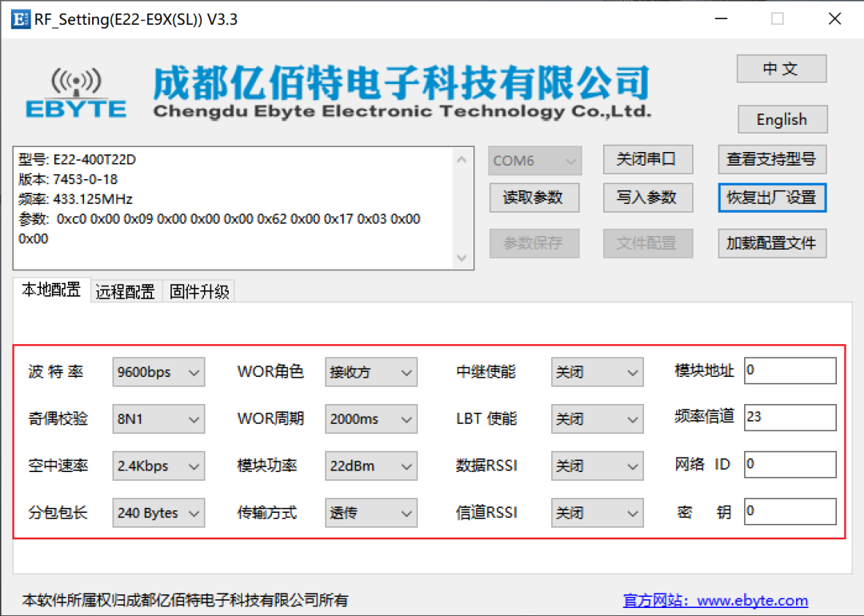This screenshot has height=616, width=864.
Task: Click the 模块地址 input field
Action: (x=790, y=370)
